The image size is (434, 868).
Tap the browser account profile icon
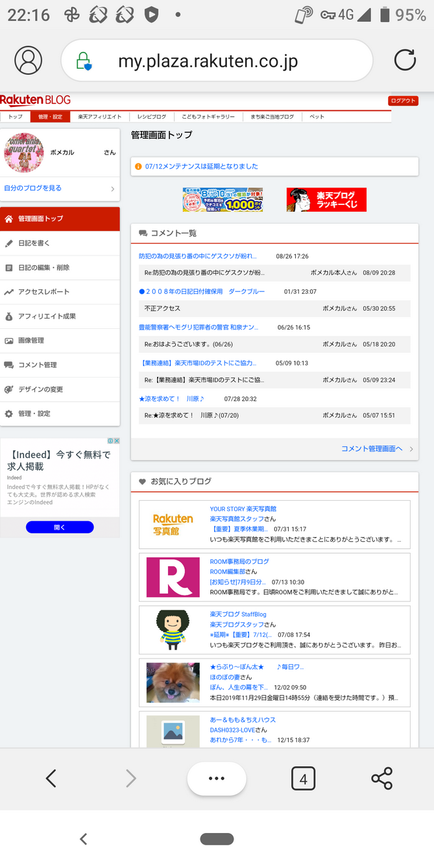tap(28, 60)
